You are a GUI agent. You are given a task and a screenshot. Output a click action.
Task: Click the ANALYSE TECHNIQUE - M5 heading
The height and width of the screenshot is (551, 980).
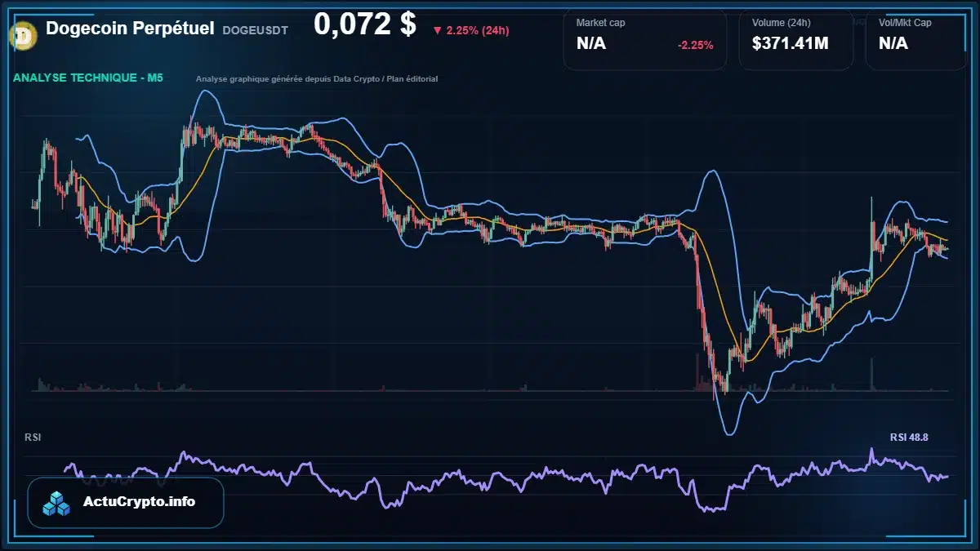point(88,78)
